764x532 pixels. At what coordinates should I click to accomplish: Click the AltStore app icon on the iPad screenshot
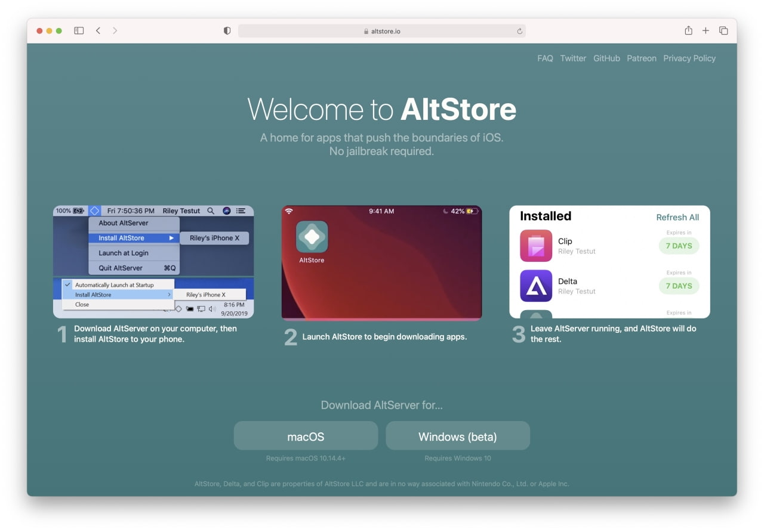312,237
